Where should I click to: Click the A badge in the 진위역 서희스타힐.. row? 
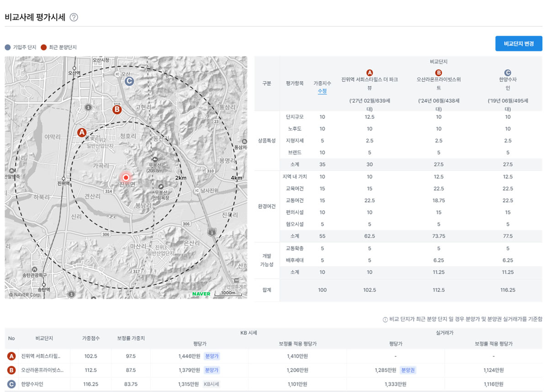11,356
